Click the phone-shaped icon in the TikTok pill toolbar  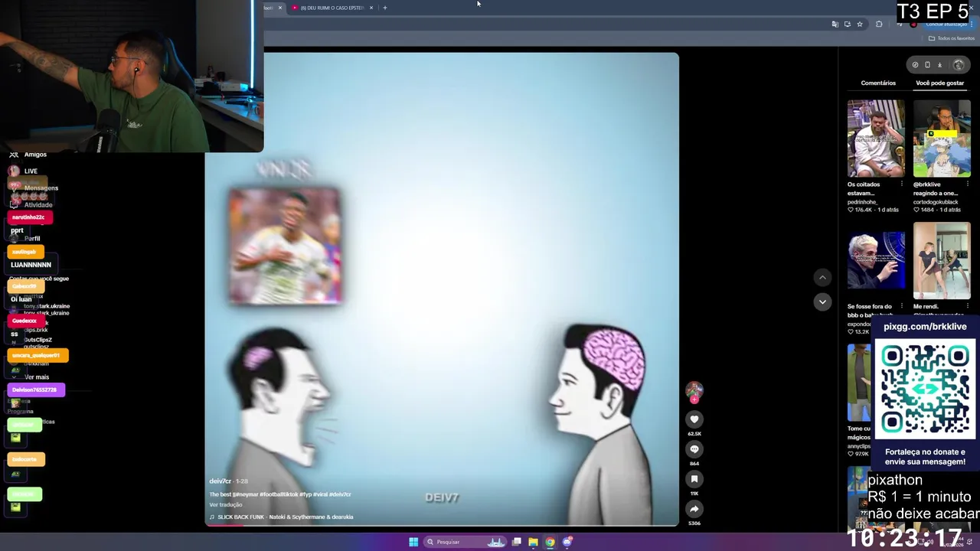pos(927,65)
